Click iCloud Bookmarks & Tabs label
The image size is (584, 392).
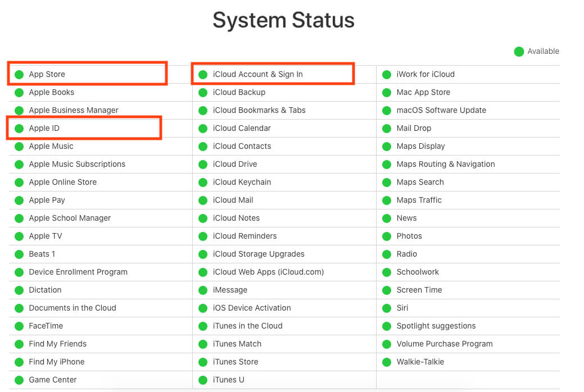pyautogui.click(x=259, y=110)
